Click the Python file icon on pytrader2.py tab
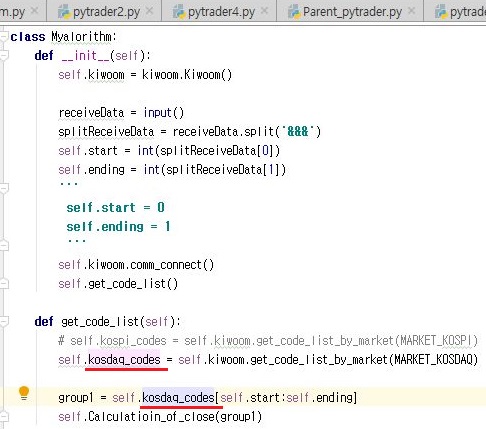 [64, 12]
